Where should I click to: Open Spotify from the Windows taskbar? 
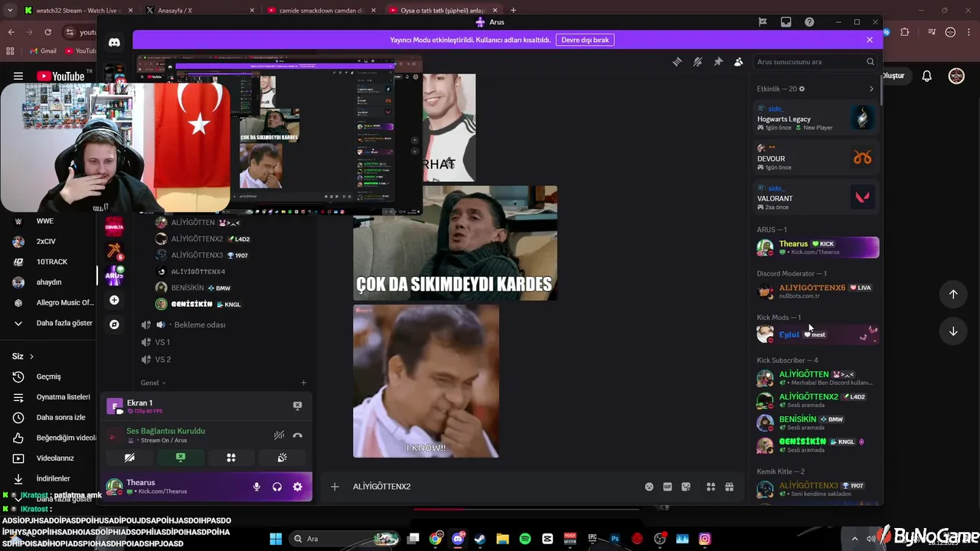(525, 539)
